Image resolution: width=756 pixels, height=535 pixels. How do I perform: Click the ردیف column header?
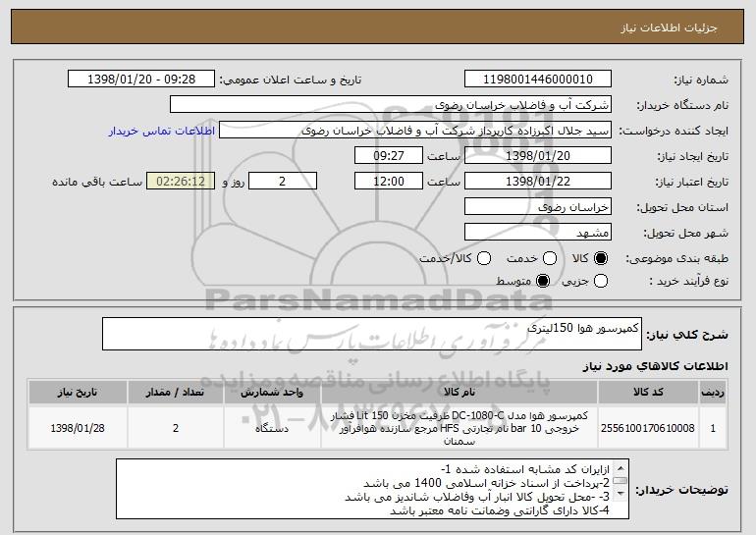713,393
